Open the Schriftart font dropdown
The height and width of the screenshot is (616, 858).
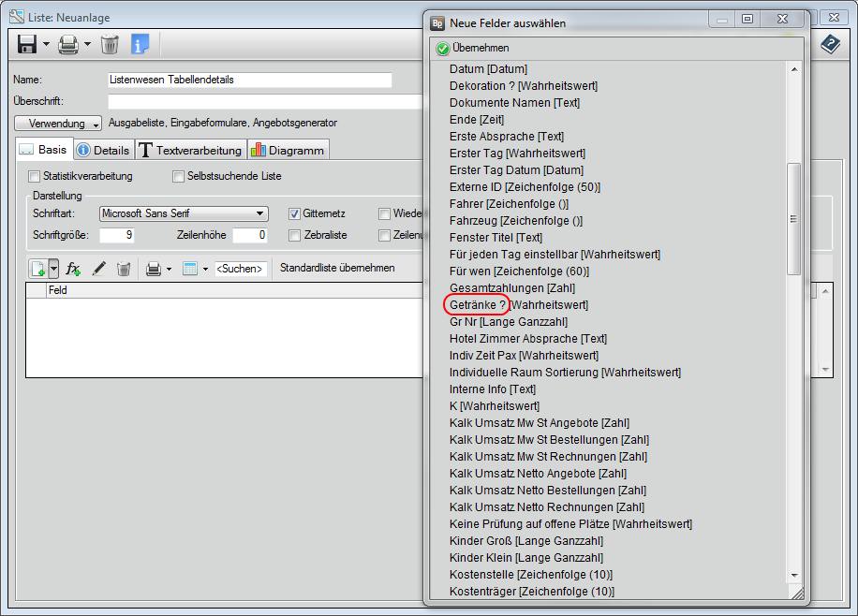point(260,213)
